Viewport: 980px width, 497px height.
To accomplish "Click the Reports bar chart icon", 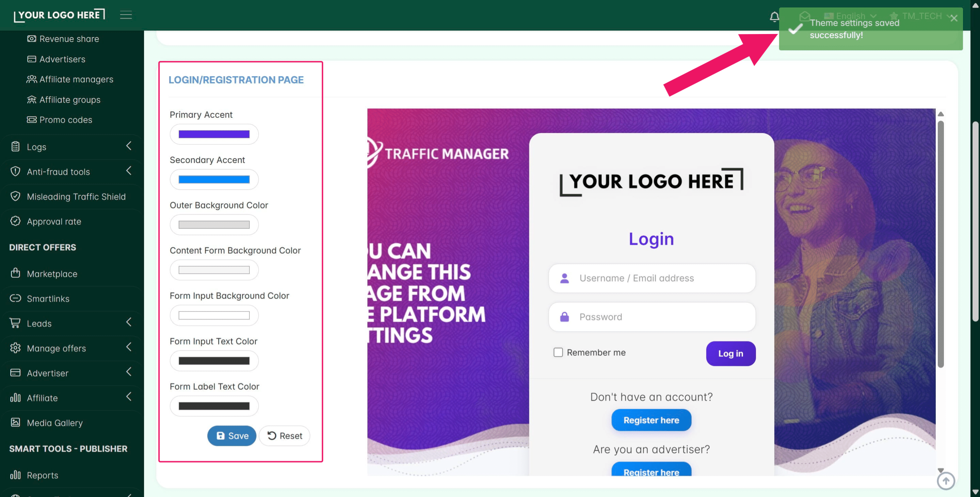I will pyautogui.click(x=15, y=475).
